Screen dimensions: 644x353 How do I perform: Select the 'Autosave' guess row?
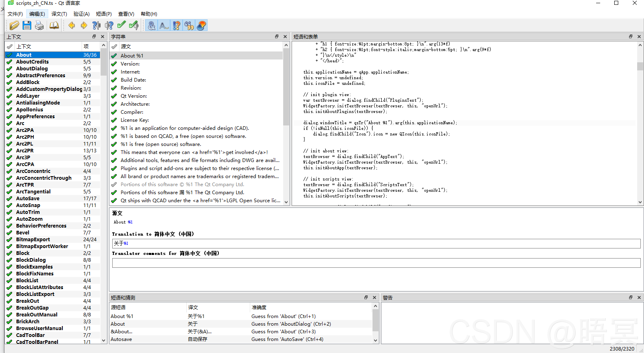click(x=241, y=339)
